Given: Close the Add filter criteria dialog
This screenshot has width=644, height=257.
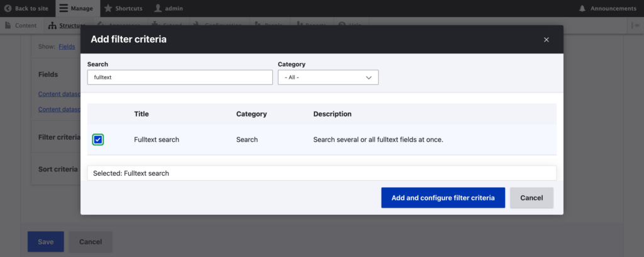Looking at the screenshot, I should click(x=546, y=40).
